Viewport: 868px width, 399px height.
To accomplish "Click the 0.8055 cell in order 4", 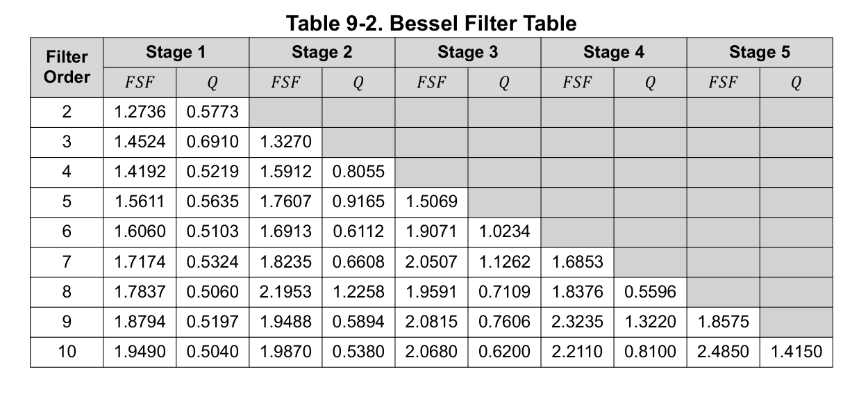I will [x=358, y=172].
